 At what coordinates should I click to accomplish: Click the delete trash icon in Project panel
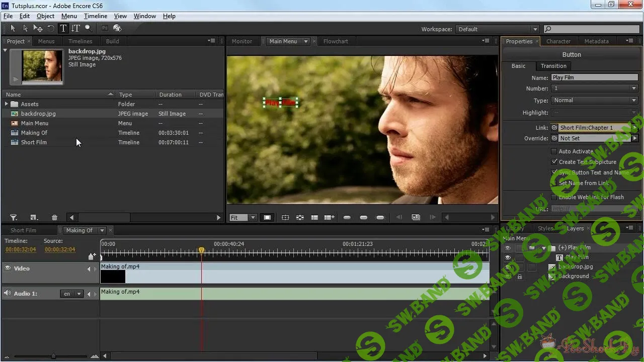(x=54, y=218)
